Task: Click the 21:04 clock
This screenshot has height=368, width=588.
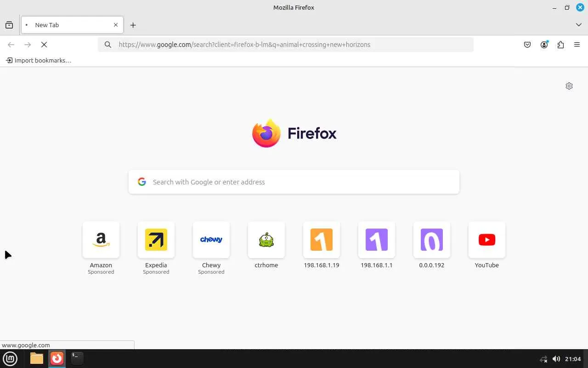Action: point(573,359)
